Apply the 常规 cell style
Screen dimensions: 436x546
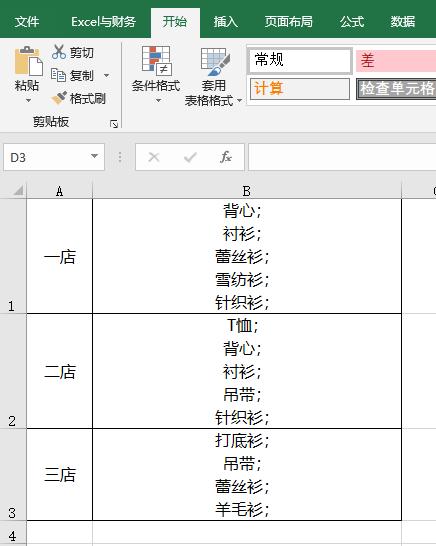[299, 61]
